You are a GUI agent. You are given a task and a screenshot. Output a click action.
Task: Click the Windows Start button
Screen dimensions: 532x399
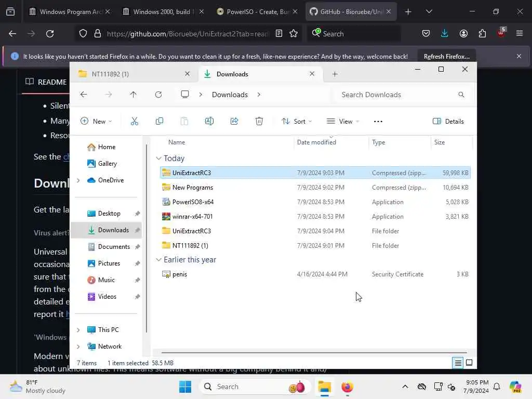[x=185, y=387]
